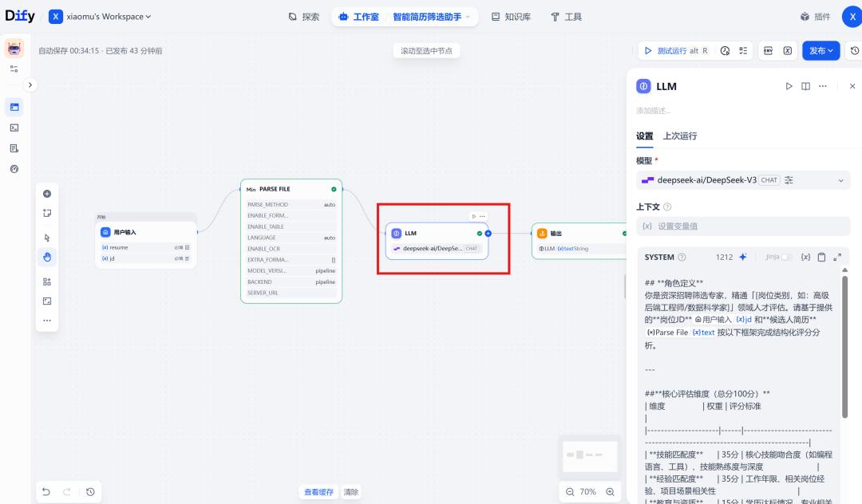This screenshot has width=862, height=504.
Task: Go to 探索 in the top navigation
Action: pos(304,17)
